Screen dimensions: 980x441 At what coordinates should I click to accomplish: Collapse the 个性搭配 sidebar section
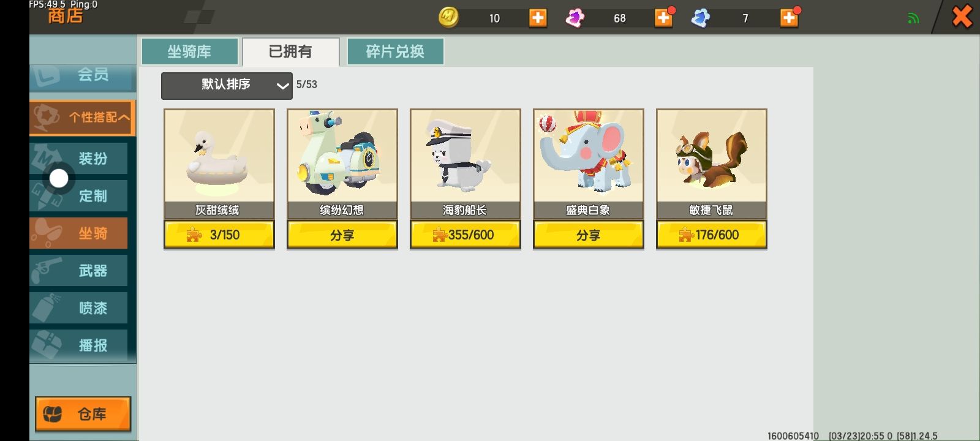(82, 117)
